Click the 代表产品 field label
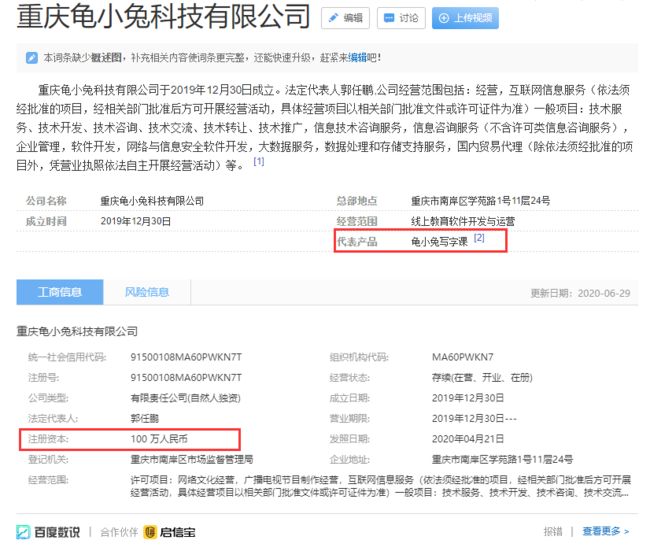Image resolution: width=650 pixels, height=551 pixels. (x=357, y=242)
